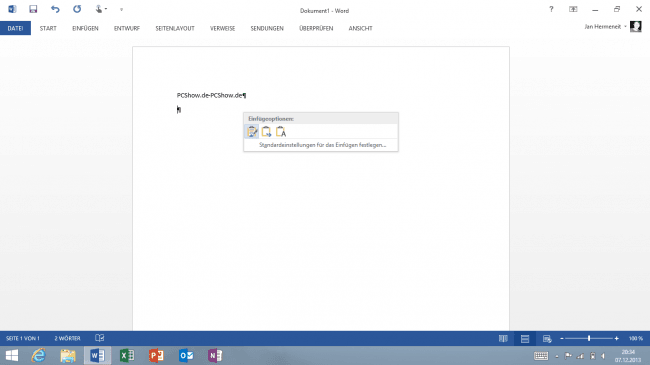Toggle touch/mouse mode button
The image size is (650, 365).
click(x=100, y=9)
